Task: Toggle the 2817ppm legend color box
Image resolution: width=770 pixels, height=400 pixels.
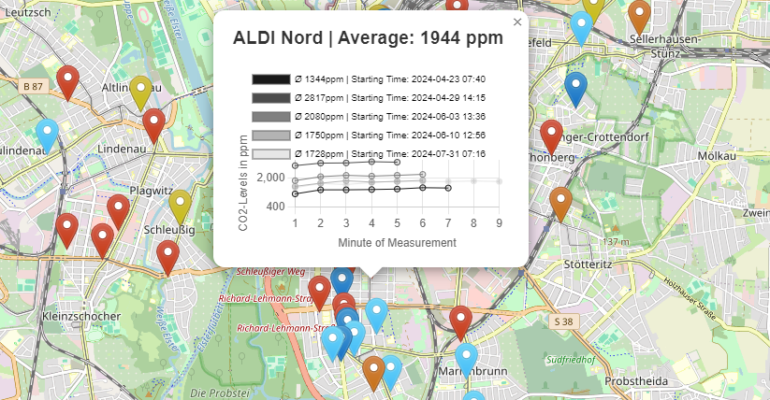Action: pyautogui.click(x=271, y=98)
